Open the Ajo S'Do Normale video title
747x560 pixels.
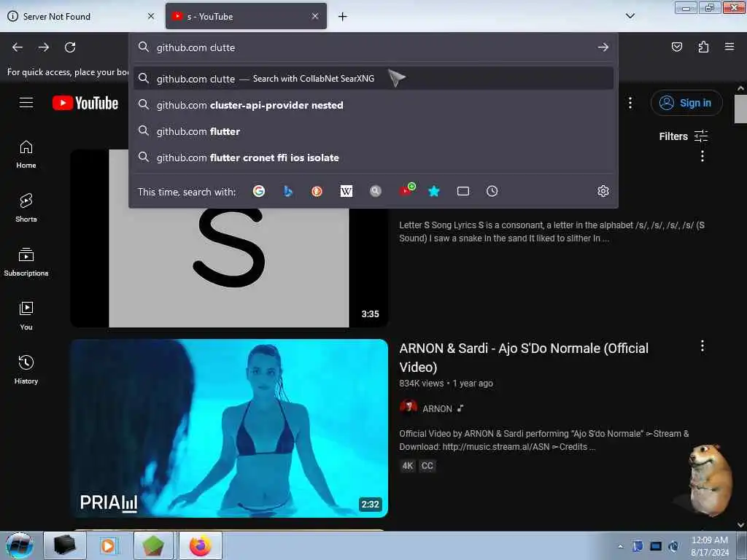[524, 357]
